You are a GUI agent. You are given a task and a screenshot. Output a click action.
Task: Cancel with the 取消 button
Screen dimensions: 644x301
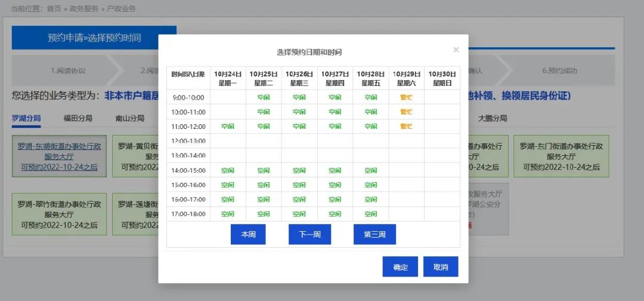[441, 267]
